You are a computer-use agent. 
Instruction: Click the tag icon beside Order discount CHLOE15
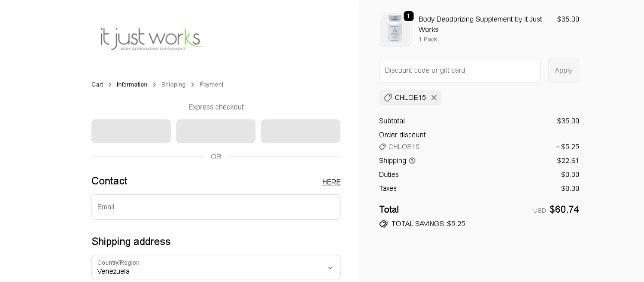(x=383, y=147)
